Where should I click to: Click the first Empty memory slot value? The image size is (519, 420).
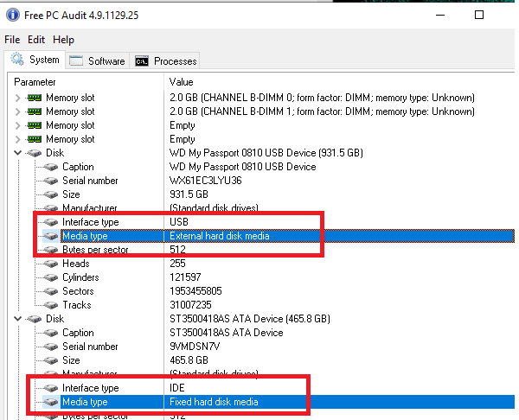(183, 125)
